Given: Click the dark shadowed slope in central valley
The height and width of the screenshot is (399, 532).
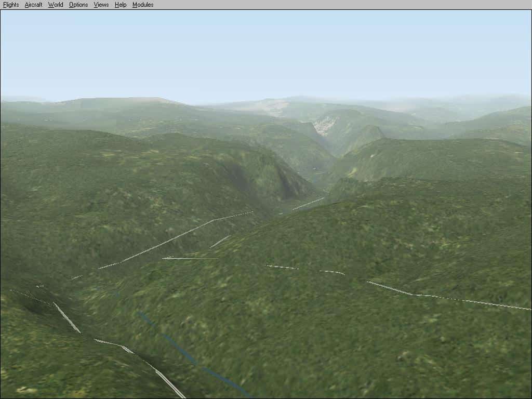Looking at the screenshot, I should (283, 179).
